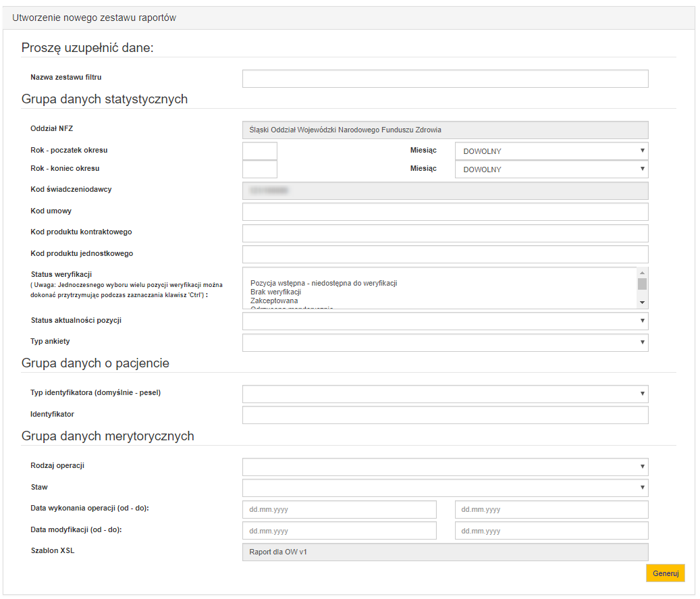This screenshot has width=700, height=599.
Task: Click the Rok - koniec okresu field
Action: (x=260, y=170)
